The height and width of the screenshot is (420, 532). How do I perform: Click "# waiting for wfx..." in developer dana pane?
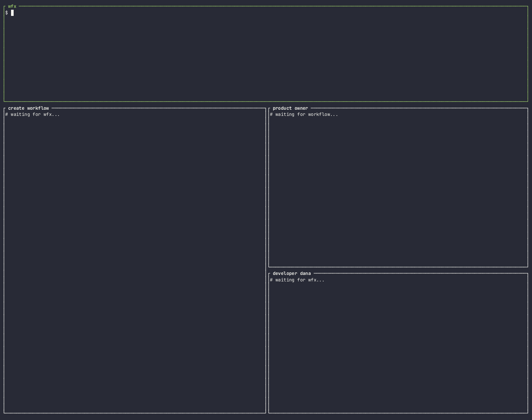[297, 280]
